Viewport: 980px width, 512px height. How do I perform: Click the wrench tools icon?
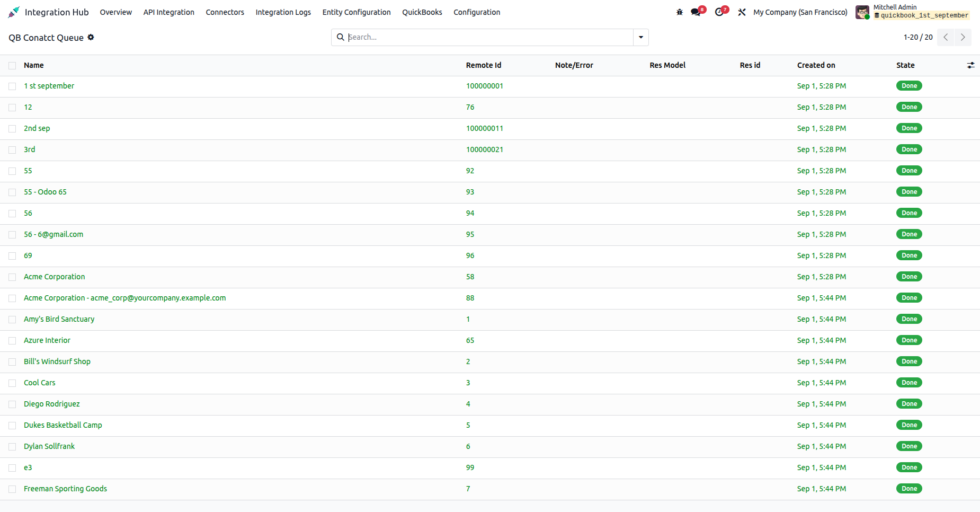(x=742, y=12)
